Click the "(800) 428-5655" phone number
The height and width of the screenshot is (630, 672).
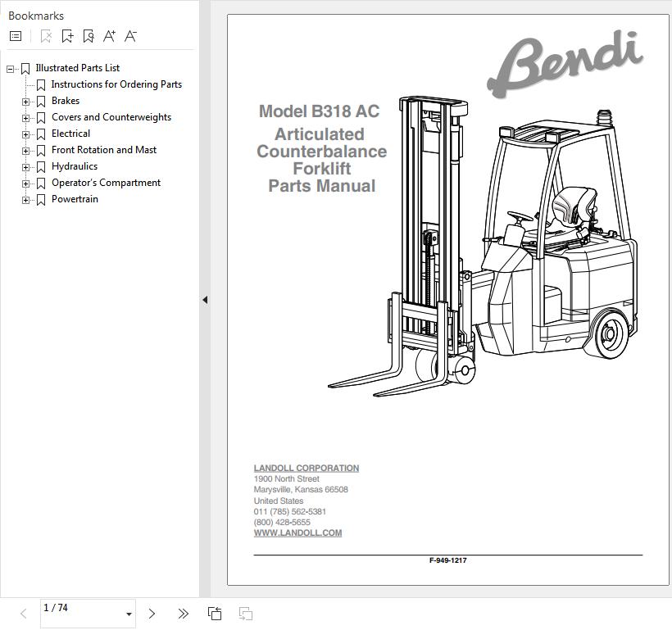coord(282,522)
